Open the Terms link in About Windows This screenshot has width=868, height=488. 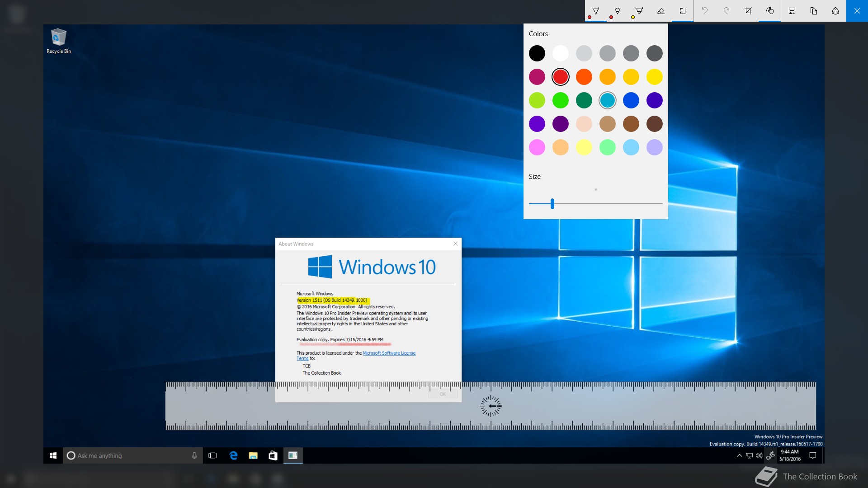302,359
